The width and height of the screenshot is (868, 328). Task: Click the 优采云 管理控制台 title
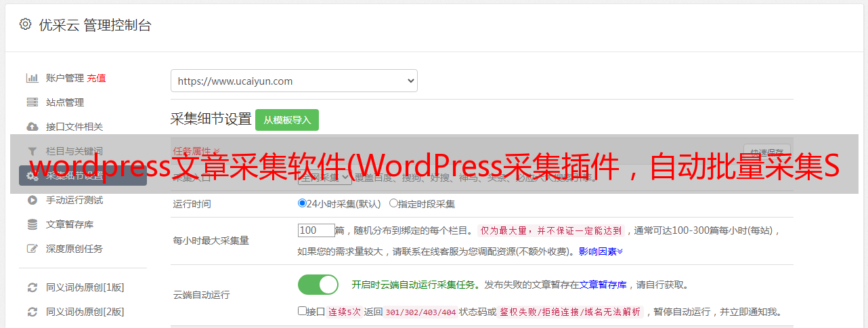[95, 25]
